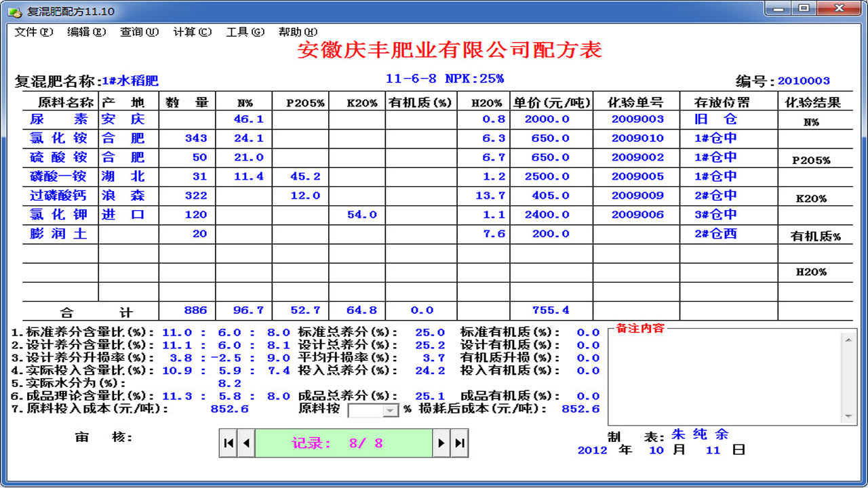Open the 原料按 loss percentage dropdown
The height and width of the screenshot is (488, 868).
click(389, 409)
